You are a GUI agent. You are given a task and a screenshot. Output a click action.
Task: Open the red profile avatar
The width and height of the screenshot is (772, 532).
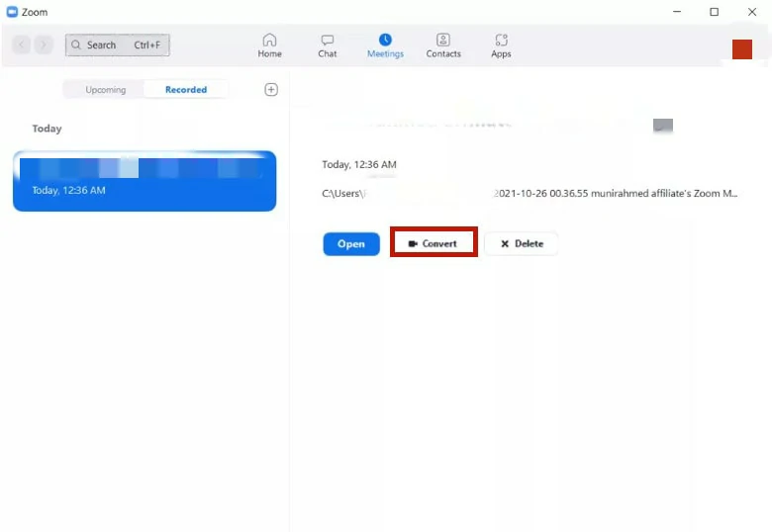[741, 49]
